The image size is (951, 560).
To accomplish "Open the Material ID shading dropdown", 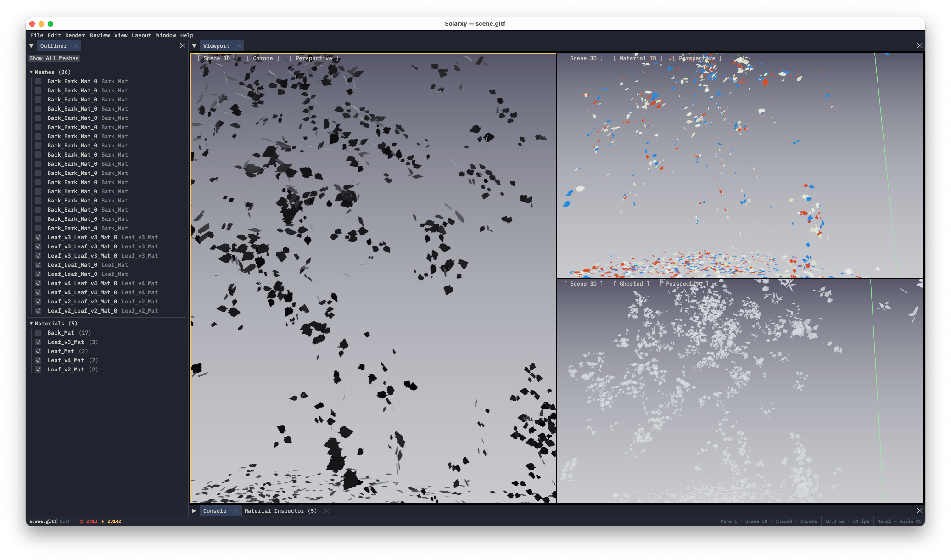I will point(638,58).
